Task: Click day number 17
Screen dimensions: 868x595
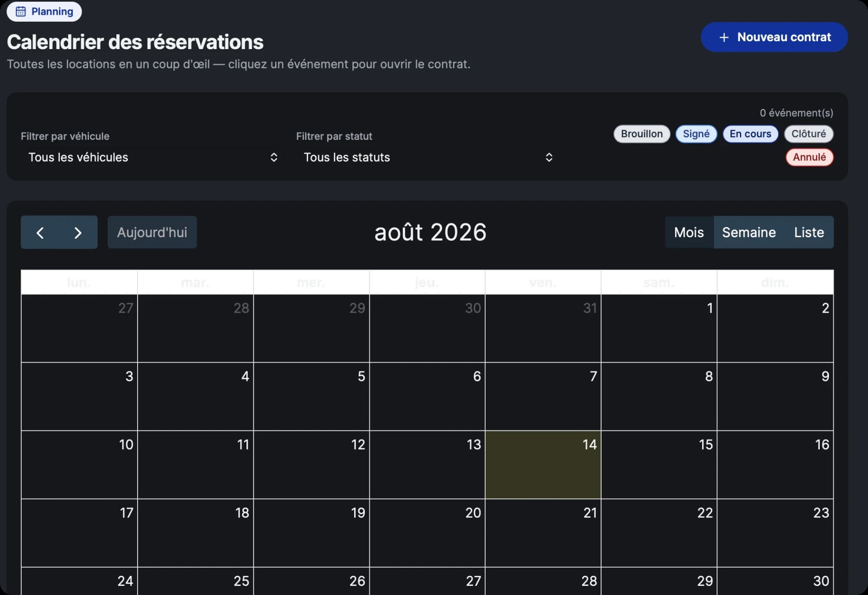Action: [126, 513]
